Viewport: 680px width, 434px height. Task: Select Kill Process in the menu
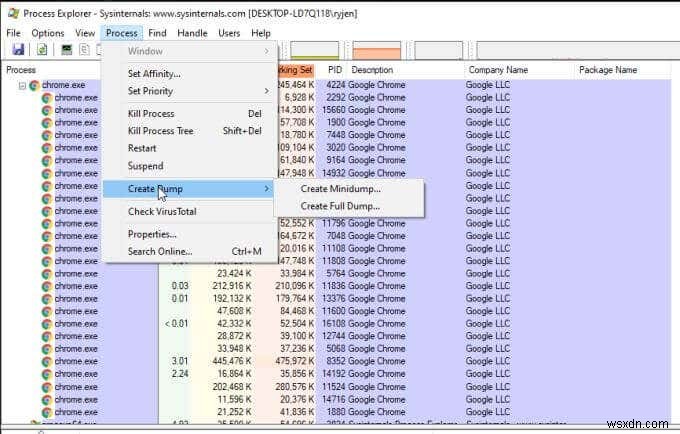[x=190, y=114]
